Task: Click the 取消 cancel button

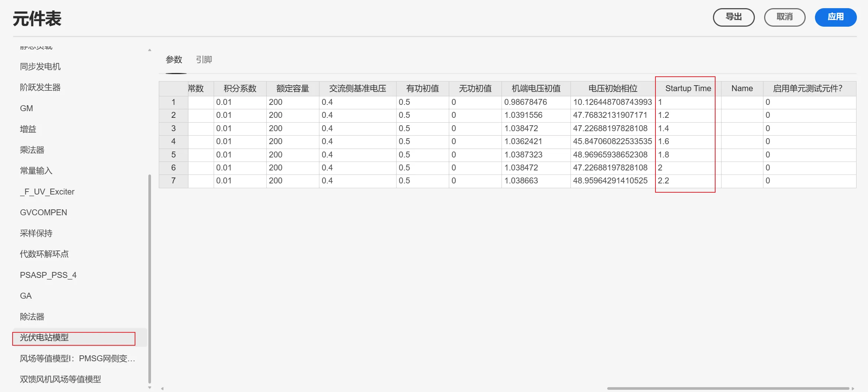Action: pyautogui.click(x=785, y=17)
